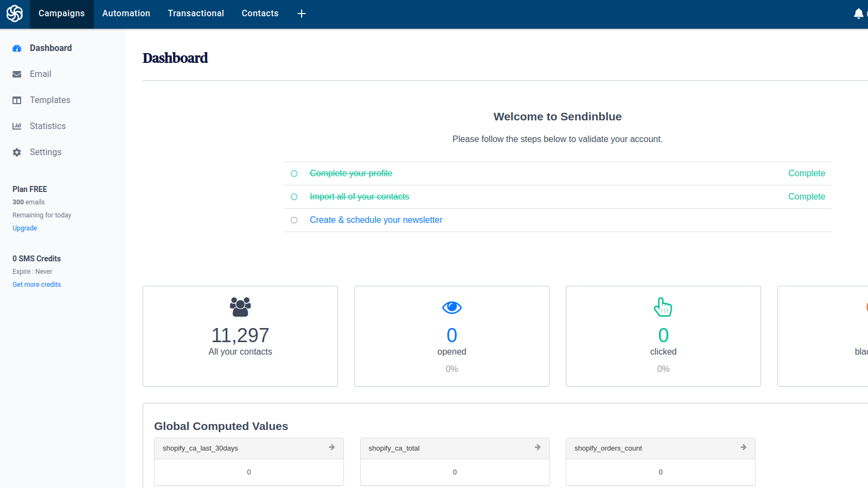868x488 pixels.
Task: Click the Email envelope icon in sidebar
Action: pyautogui.click(x=17, y=74)
